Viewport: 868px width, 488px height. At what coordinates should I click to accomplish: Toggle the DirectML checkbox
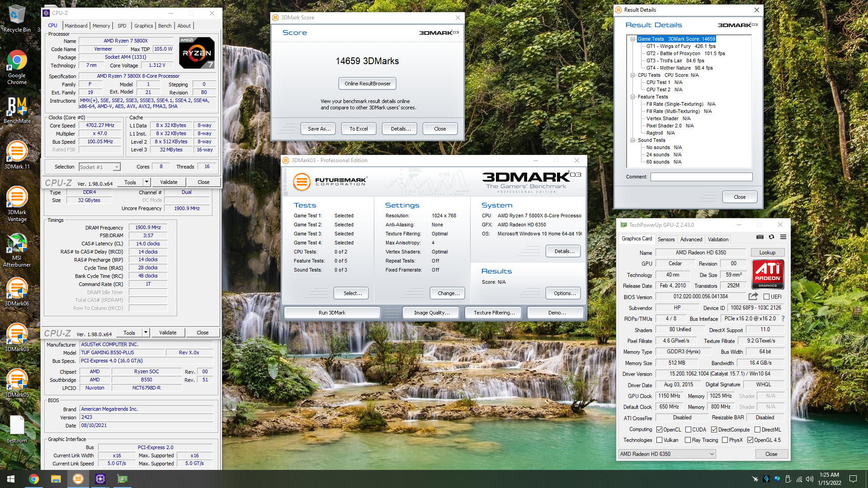click(757, 429)
